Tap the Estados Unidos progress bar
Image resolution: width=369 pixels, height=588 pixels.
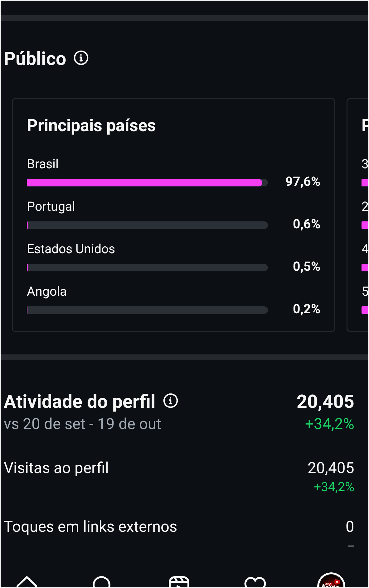pyautogui.click(x=147, y=268)
